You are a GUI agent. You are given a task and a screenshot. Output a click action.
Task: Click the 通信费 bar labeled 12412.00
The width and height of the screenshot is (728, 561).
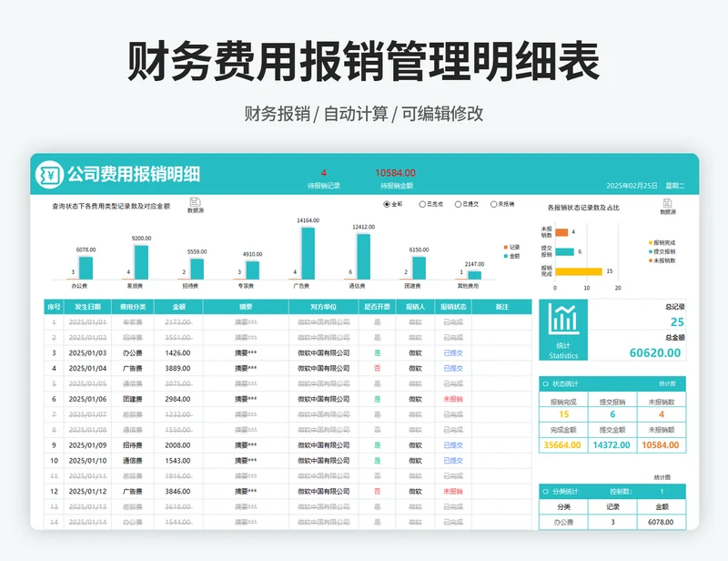[363, 257]
